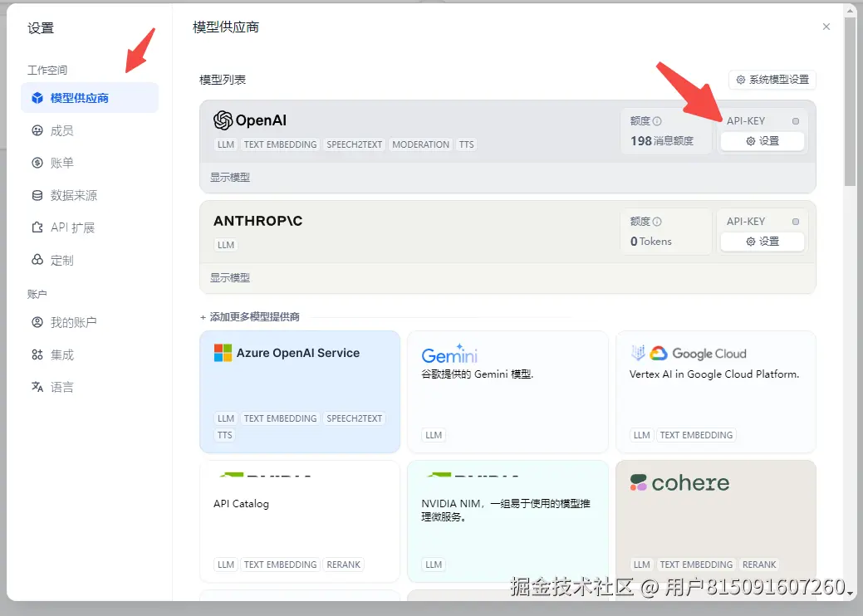Add the Gemini provider card

(508, 392)
